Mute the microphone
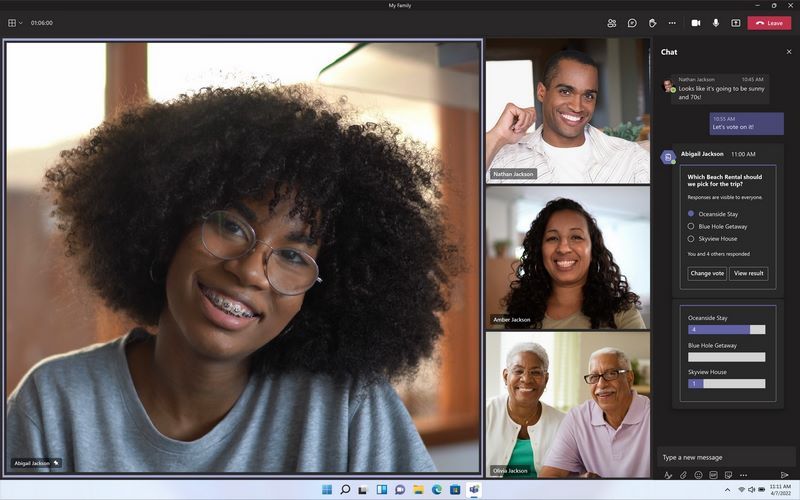800x500 pixels. click(715, 23)
